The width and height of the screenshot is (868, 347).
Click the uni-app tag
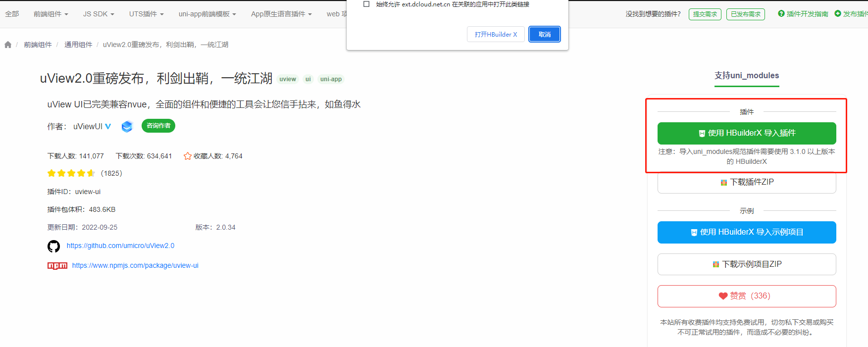pyautogui.click(x=331, y=79)
